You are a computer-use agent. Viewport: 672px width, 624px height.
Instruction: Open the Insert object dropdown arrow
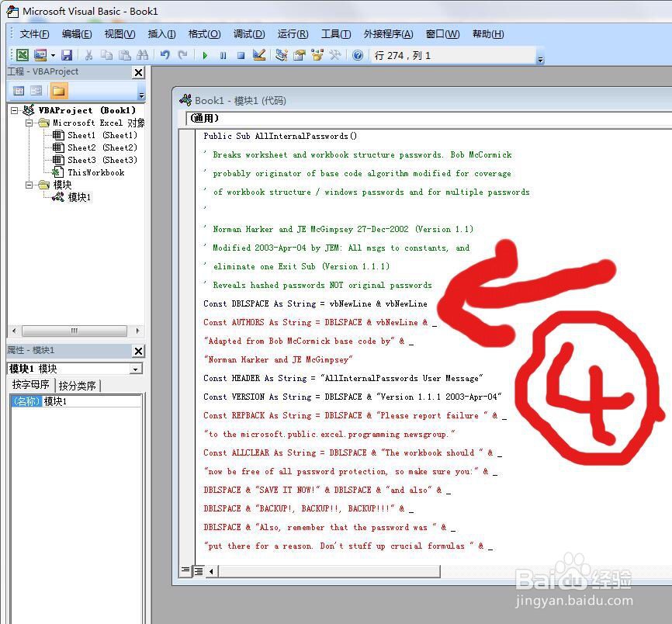(53, 55)
